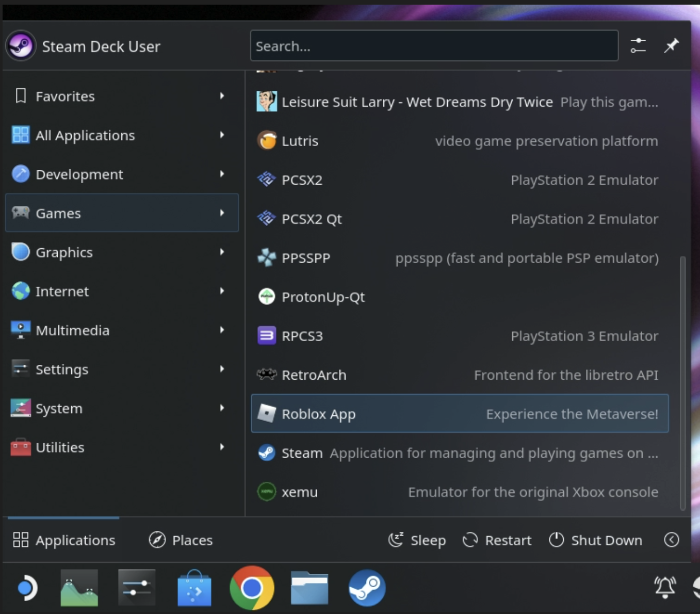The width and height of the screenshot is (700, 614).
Task: Switch to the Applications tab
Action: (x=64, y=540)
